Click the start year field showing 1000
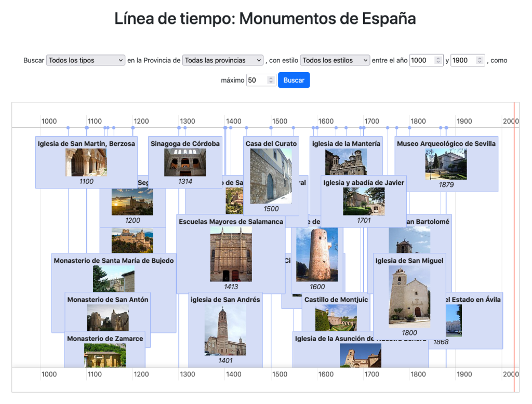The width and height of the screenshot is (532, 404). click(422, 60)
